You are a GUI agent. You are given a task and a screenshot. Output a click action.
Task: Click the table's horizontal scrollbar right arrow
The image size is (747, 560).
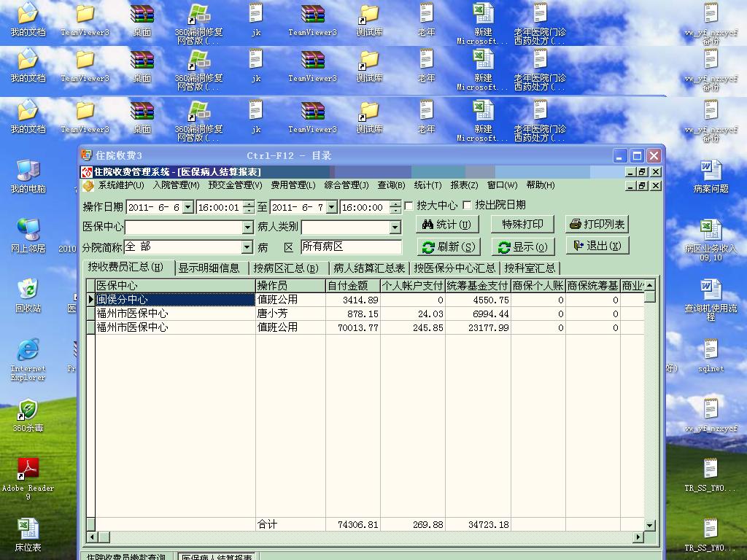point(638,537)
